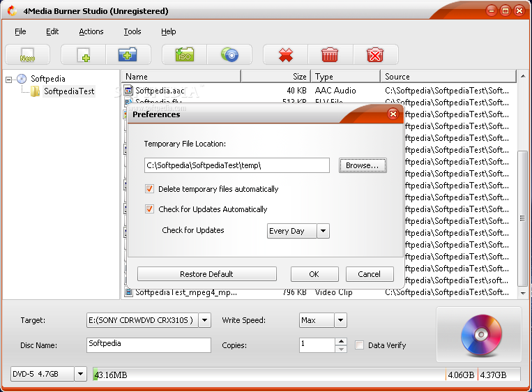Click the large burn disc button
The height and width of the screenshot is (392, 532).
click(479, 335)
